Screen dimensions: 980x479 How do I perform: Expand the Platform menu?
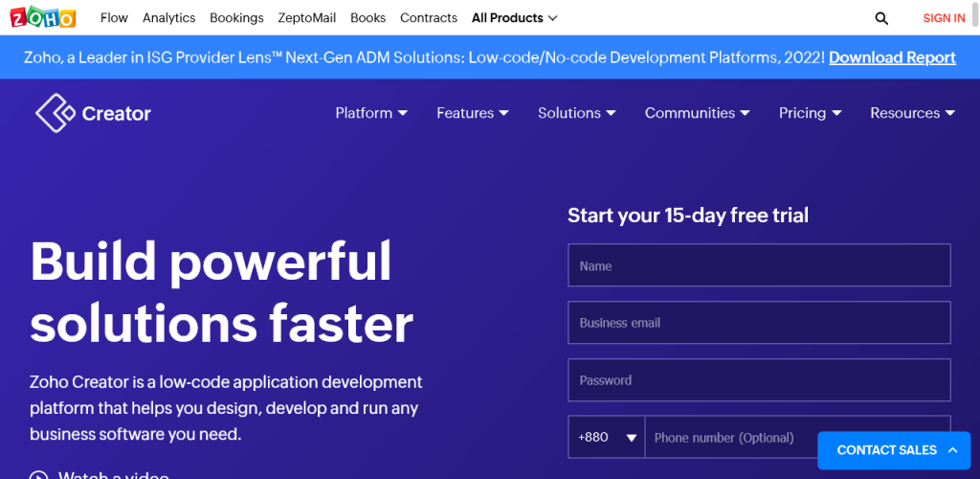click(371, 113)
